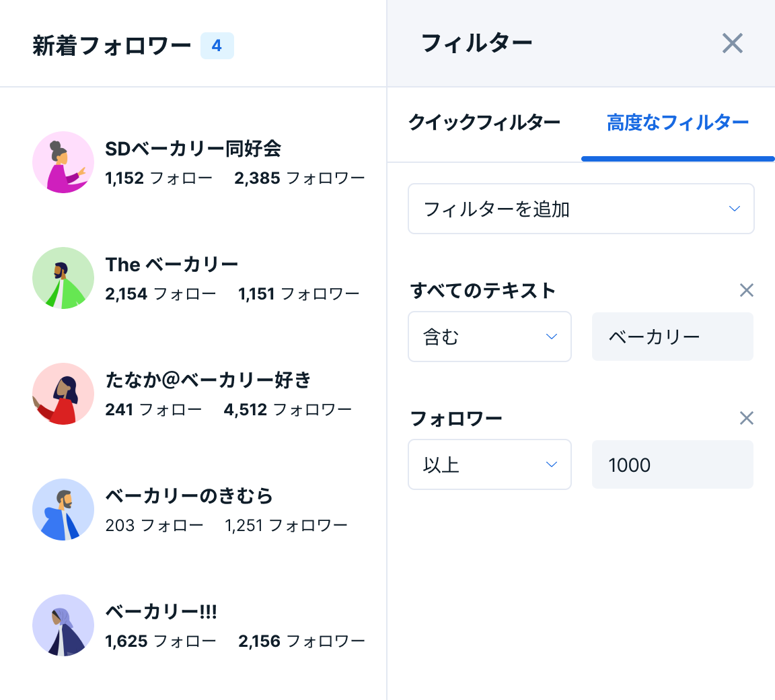Image resolution: width=775 pixels, height=700 pixels.
Task: Remove the すべてのテキスト filter
Action: click(746, 291)
